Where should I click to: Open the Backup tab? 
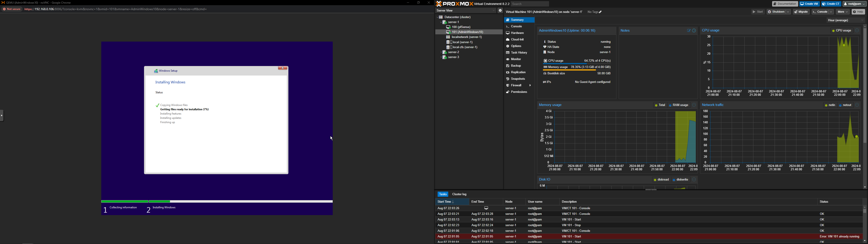519,66
